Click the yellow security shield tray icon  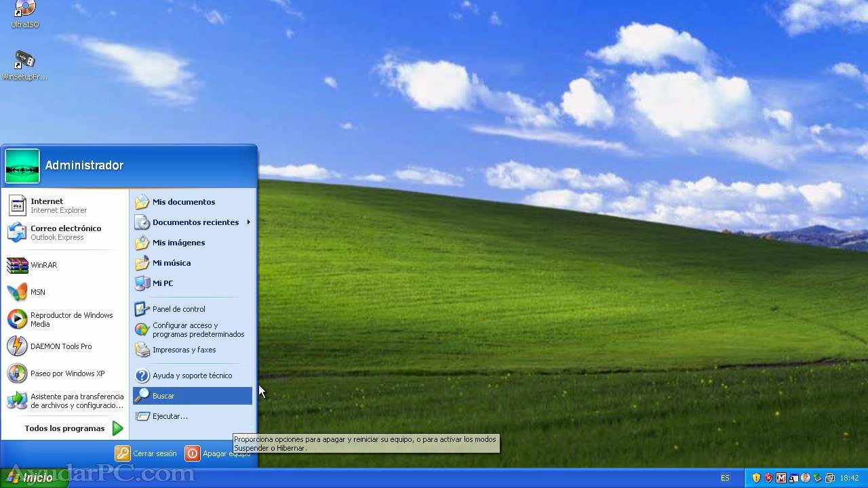tap(756, 478)
